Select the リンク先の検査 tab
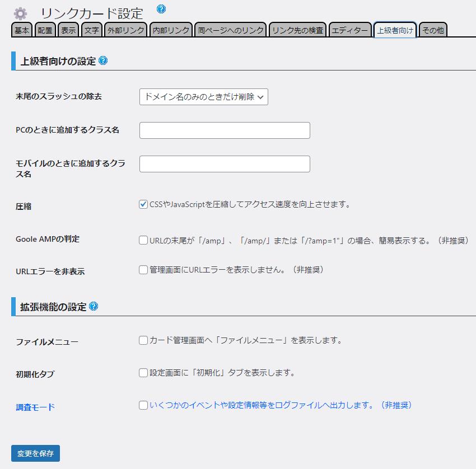476x469 pixels. (297, 30)
